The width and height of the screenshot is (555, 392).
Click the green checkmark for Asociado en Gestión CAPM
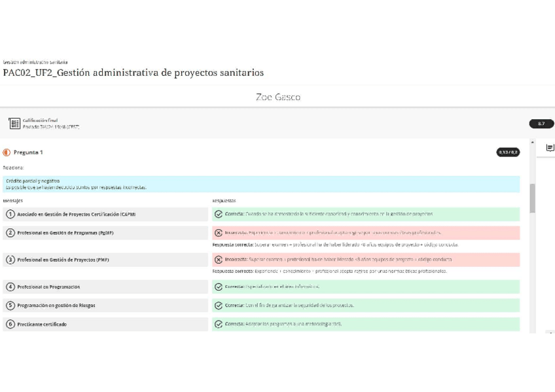point(217,214)
